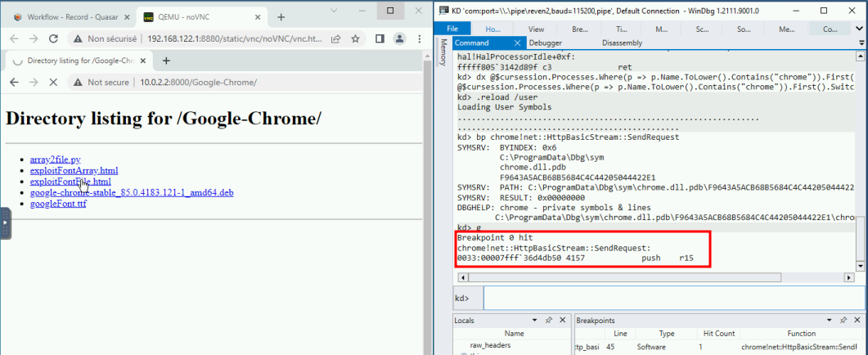Close the Command window tab
This screenshot has width=868, height=355.
coord(518,43)
